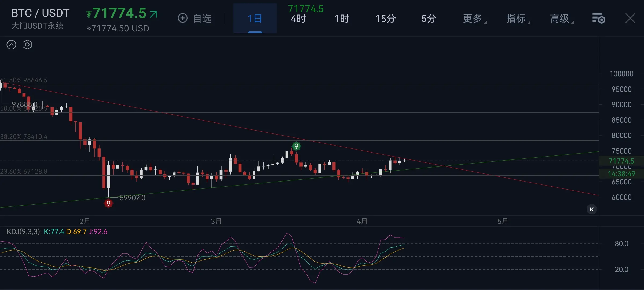Click the plus circle add-to-watchlist icon
Screen dimensions: 644x290
(182, 18)
